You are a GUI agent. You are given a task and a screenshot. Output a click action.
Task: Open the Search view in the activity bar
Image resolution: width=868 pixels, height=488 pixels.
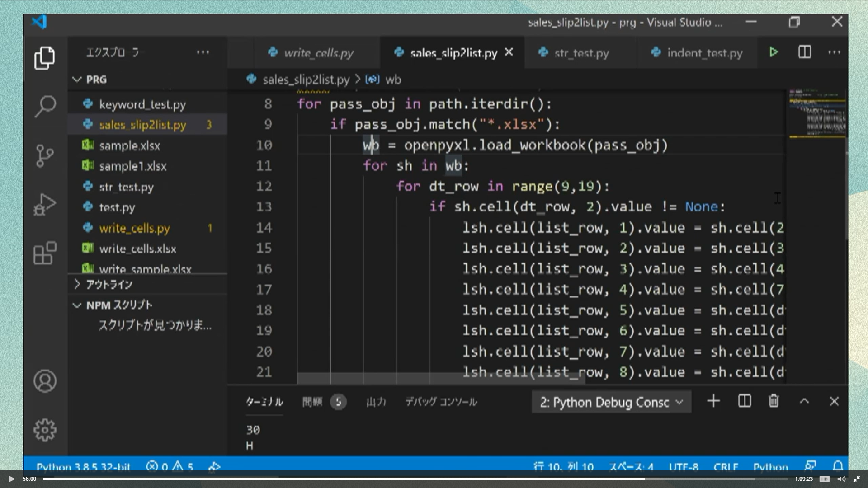(x=44, y=107)
